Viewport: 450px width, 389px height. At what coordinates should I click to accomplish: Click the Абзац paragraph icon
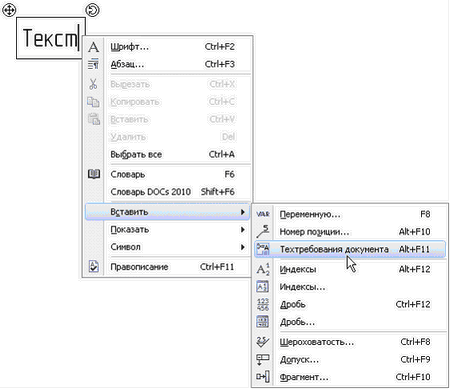[x=93, y=64]
